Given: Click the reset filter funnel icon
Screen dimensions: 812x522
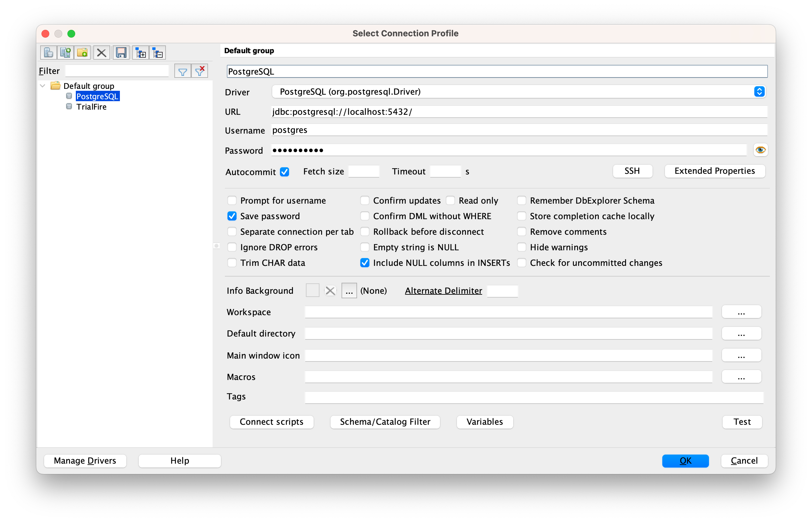Looking at the screenshot, I should point(200,71).
